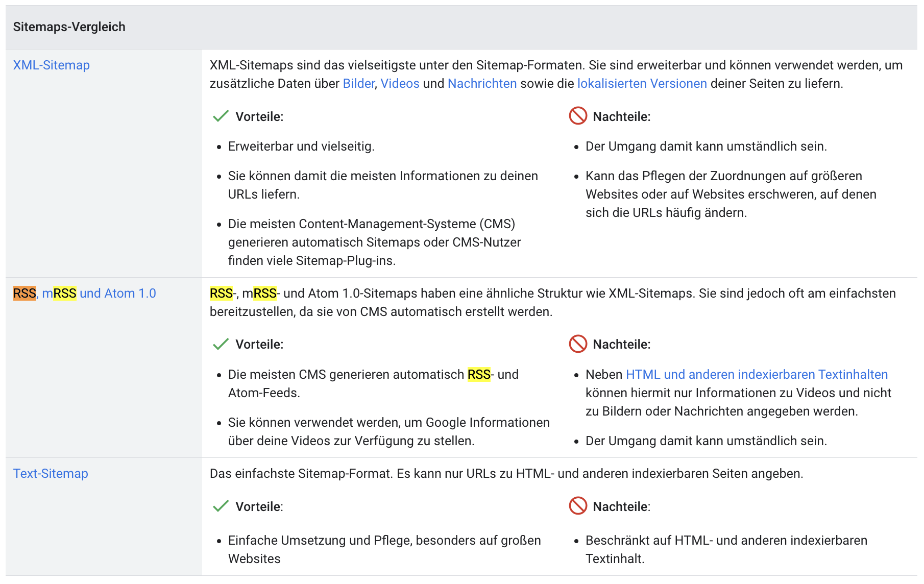This screenshot has width=924, height=584.
Task: Select the orange-highlighted RSS term in the left column
Action: pyautogui.click(x=23, y=293)
